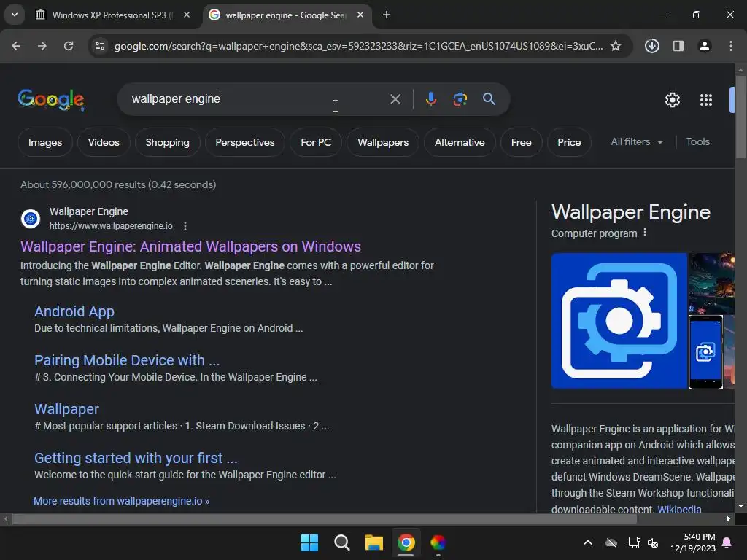Apply the Alternative filter chip
This screenshot has width=747, height=560.
point(460,142)
